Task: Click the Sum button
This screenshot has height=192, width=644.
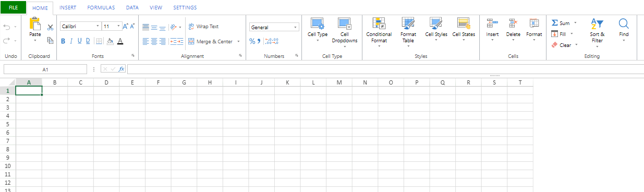Action: pos(561,23)
